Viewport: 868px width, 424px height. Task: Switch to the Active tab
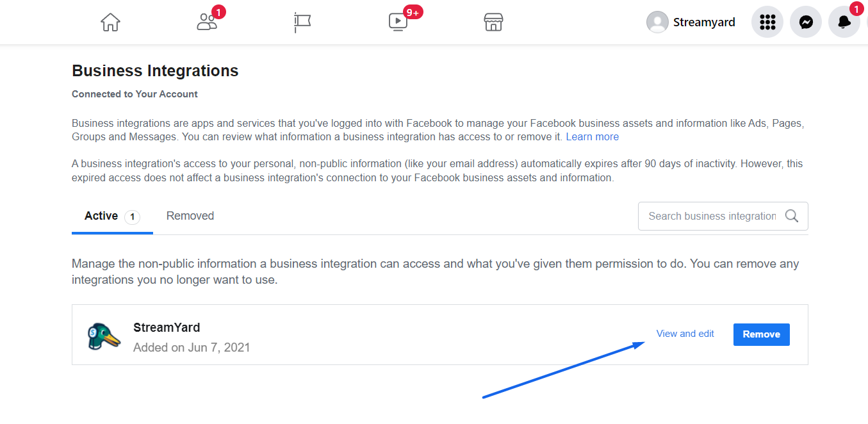point(112,216)
